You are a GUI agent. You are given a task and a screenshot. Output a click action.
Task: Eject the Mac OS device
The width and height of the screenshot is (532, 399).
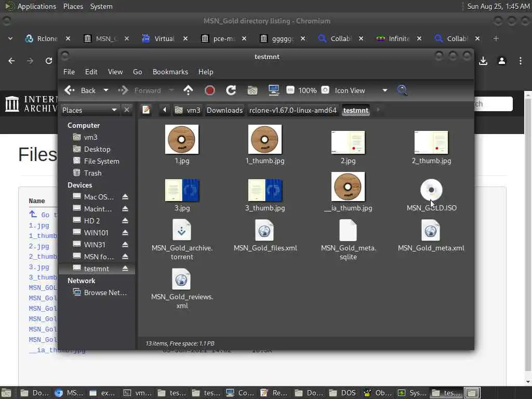125,197
